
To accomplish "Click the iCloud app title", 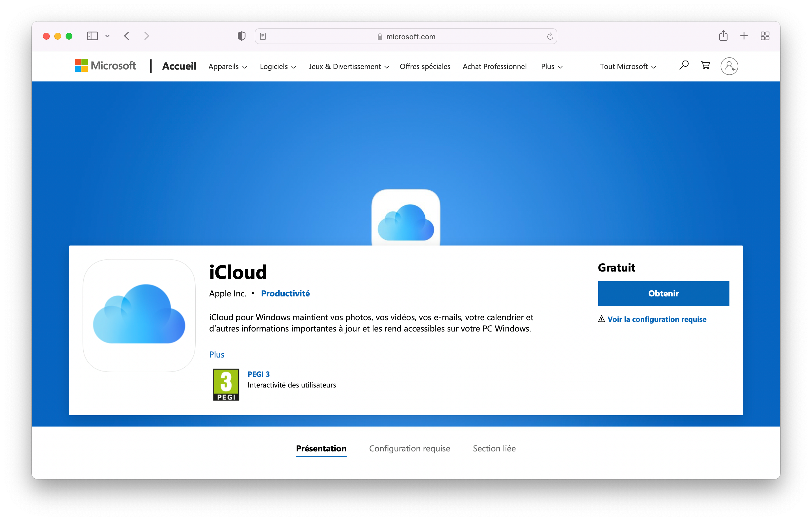I will (x=238, y=272).
